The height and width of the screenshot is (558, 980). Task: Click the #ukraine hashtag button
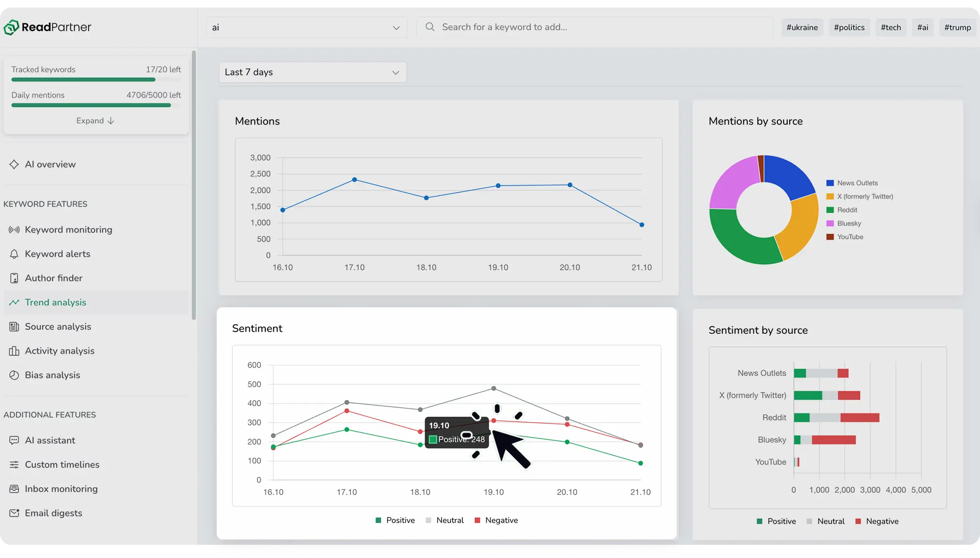(x=802, y=27)
